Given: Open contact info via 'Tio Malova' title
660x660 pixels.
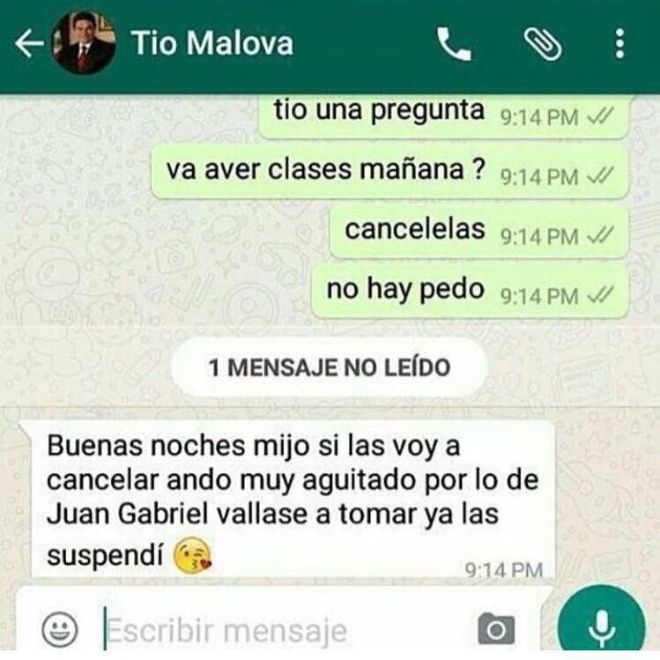Looking at the screenshot, I should (212, 43).
